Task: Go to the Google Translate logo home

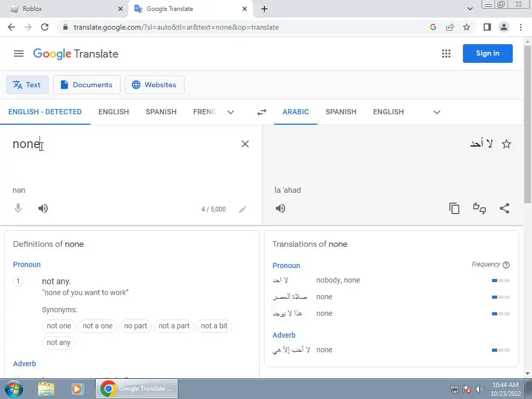Action: point(76,54)
